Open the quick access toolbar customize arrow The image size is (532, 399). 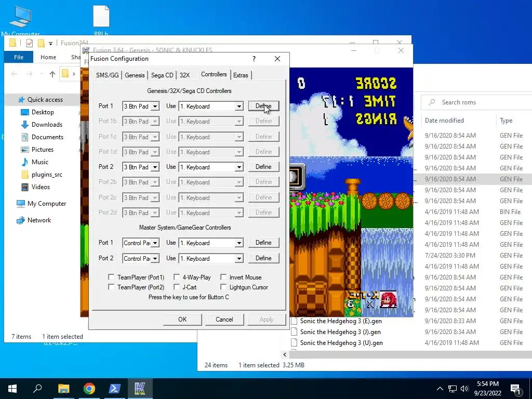pyautogui.click(x=50, y=44)
